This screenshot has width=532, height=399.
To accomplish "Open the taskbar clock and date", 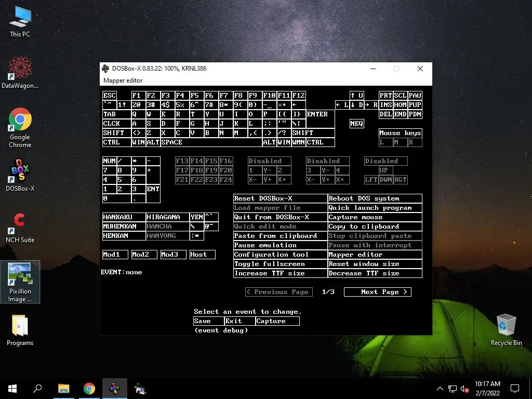I will [487, 389].
